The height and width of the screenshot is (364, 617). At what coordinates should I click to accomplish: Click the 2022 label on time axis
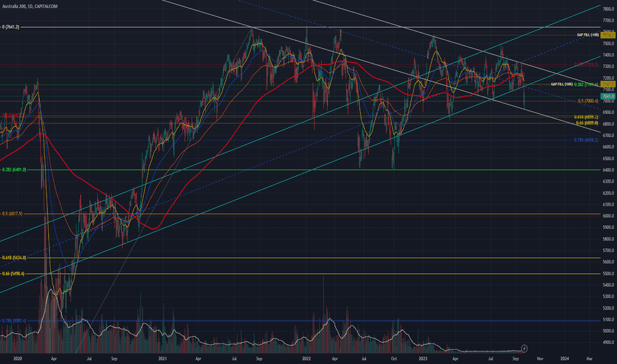pos(307,359)
